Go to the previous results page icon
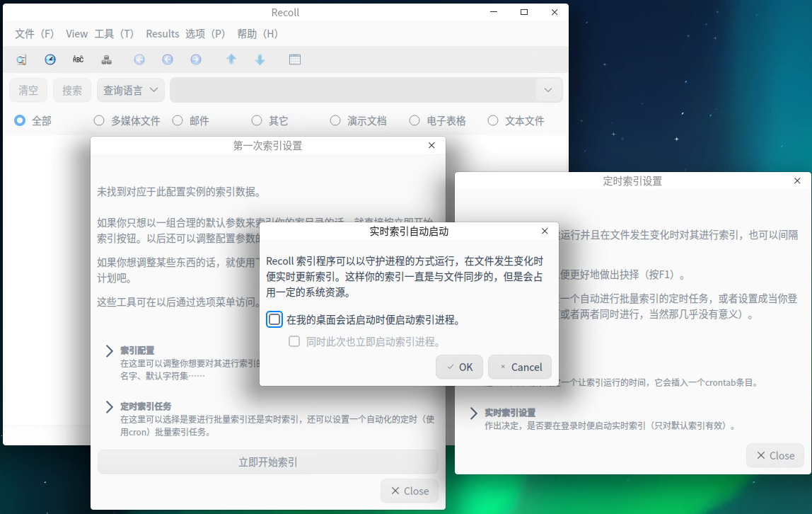812x514 pixels. pos(167,59)
